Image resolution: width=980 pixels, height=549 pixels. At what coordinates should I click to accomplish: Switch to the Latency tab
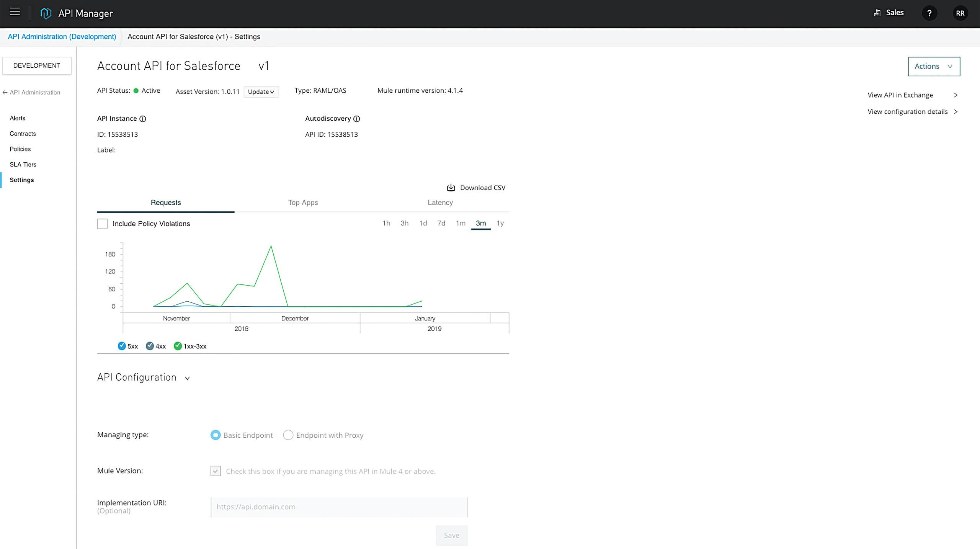(x=440, y=203)
